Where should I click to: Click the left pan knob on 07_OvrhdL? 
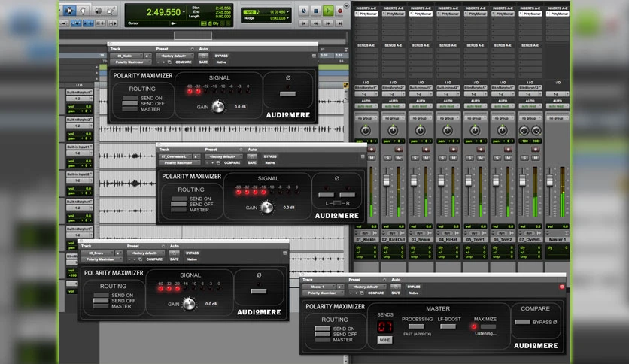(x=524, y=130)
